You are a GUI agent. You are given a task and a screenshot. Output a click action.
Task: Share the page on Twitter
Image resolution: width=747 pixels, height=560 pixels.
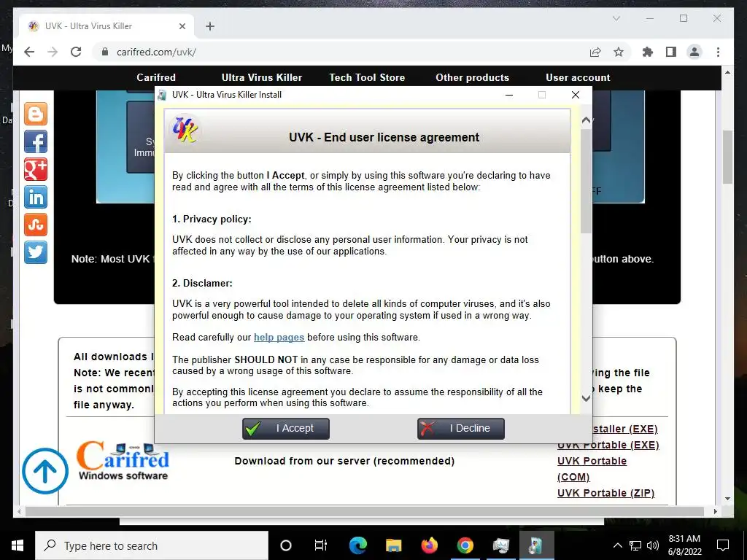(x=36, y=252)
